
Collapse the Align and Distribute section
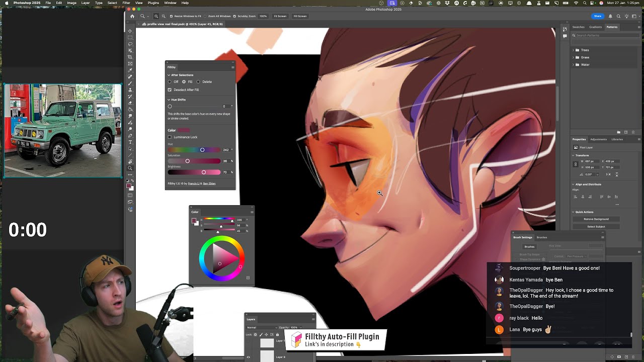[x=573, y=185]
